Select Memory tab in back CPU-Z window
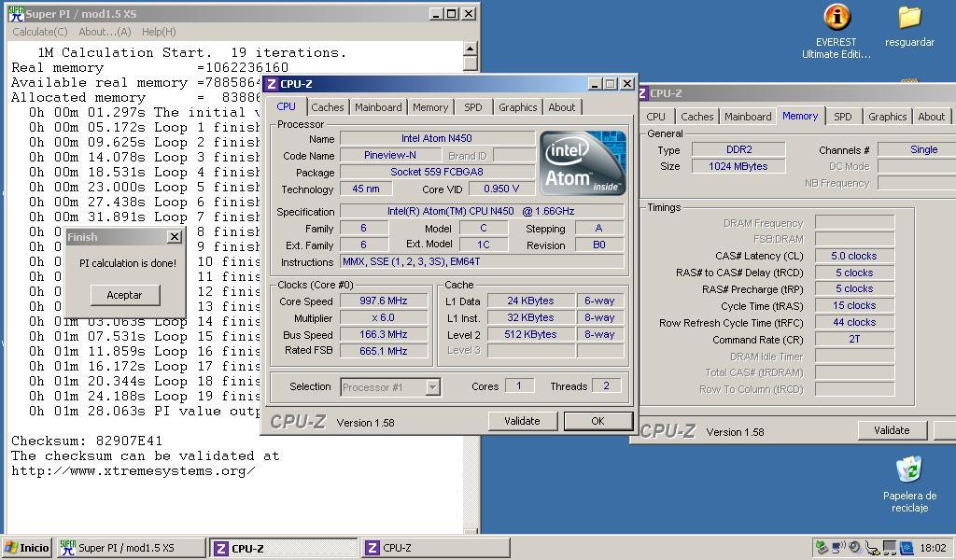Image resolution: width=956 pixels, height=560 pixels. point(800,116)
